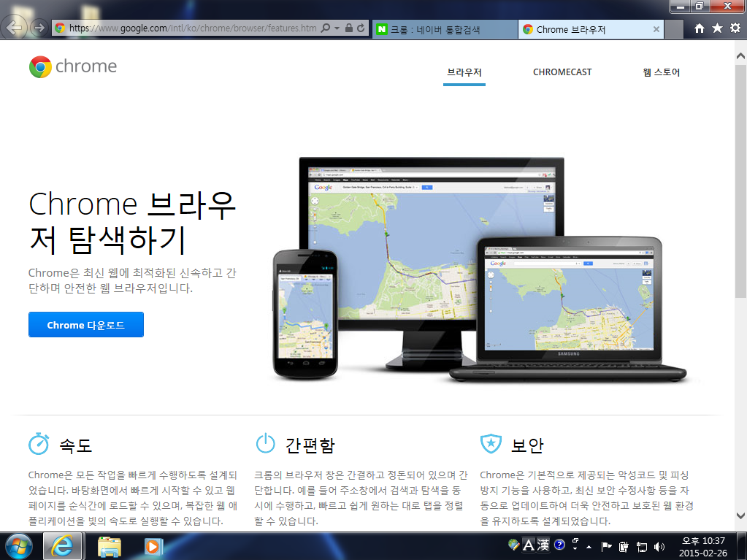Image resolution: width=747 pixels, height=560 pixels.
Task: Go back with the browser Back arrow
Action: (x=15, y=27)
